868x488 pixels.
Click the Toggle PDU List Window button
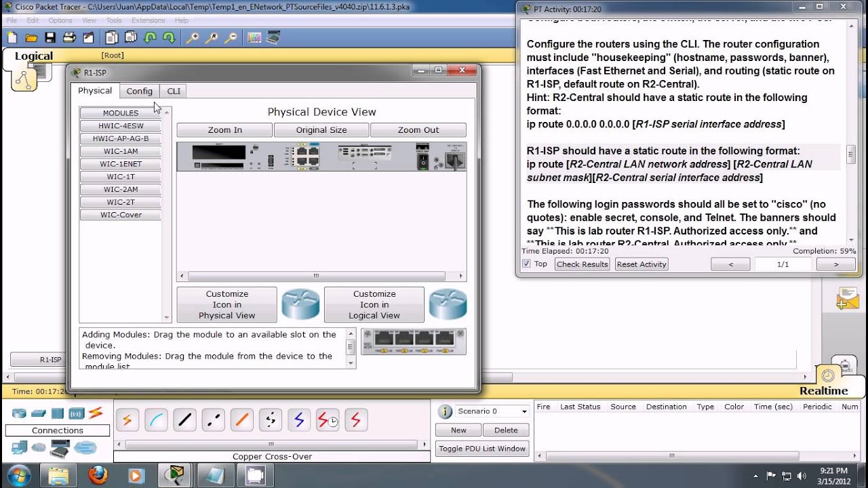tap(482, 449)
